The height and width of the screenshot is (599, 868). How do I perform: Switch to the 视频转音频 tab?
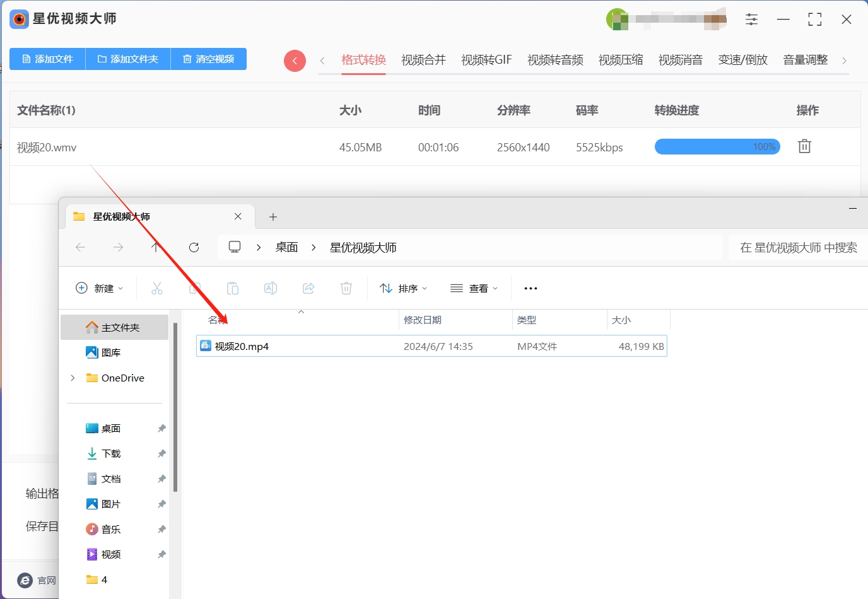(555, 60)
